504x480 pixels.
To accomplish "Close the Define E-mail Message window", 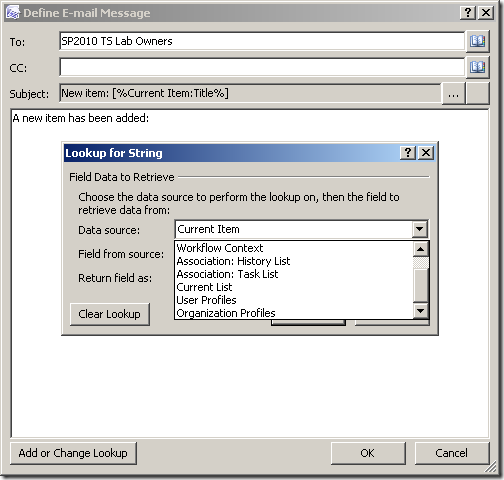I will [486, 13].
